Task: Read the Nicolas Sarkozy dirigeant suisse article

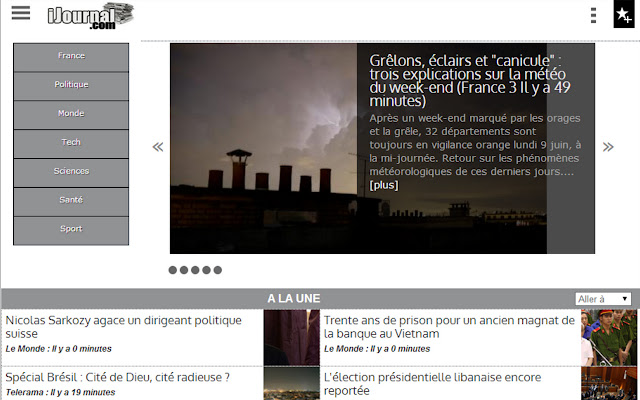Action: click(123, 327)
